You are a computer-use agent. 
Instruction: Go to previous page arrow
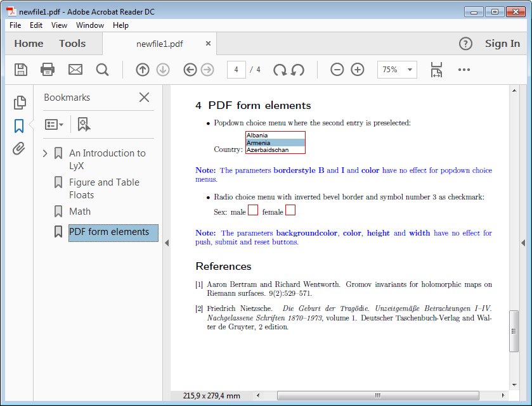point(143,70)
